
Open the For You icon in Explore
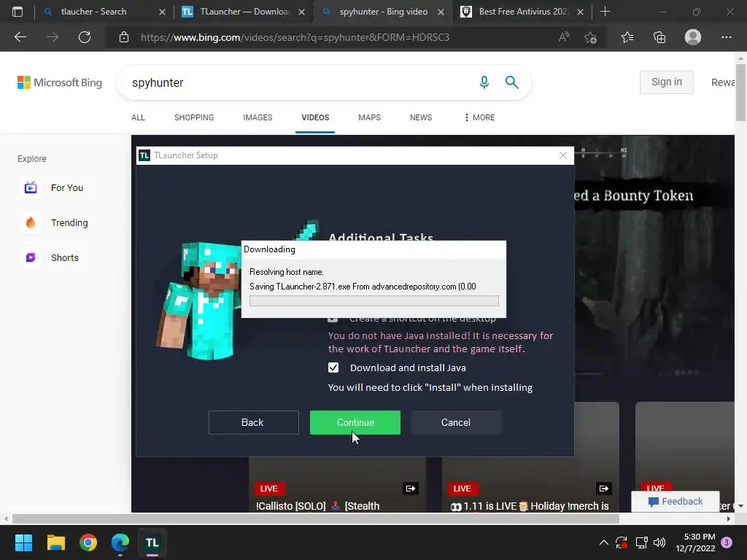coord(31,187)
